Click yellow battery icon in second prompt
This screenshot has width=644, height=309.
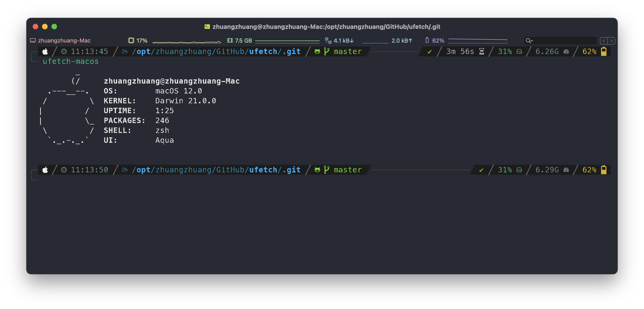point(604,170)
